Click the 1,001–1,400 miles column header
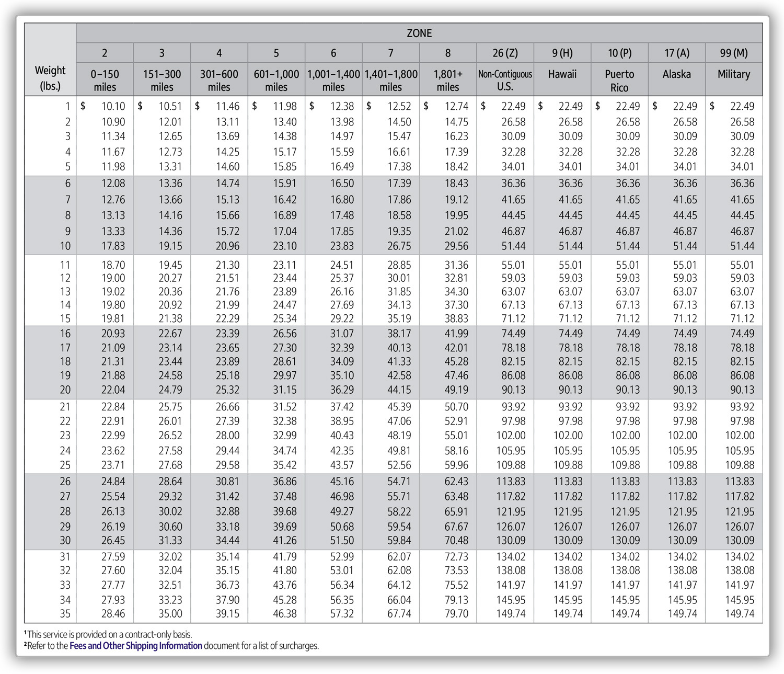Screen dimensions: 784x674 pyautogui.click(x=333, y=80)
